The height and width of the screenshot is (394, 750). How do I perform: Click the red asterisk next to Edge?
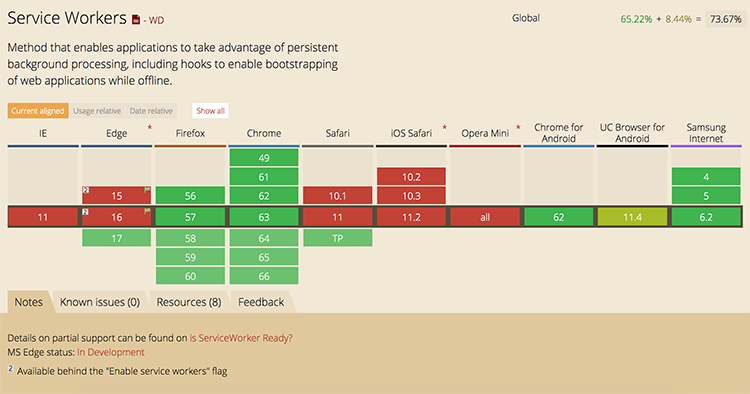coord(150,127)
